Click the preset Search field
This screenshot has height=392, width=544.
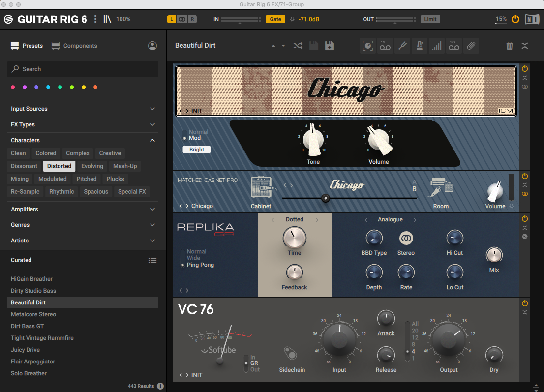coord(83,69)
